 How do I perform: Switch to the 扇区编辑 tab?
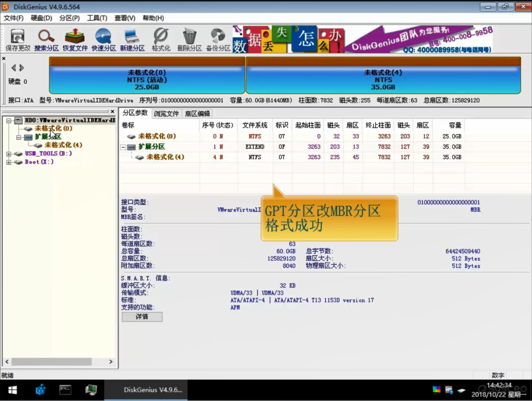(x=197, y=113)
